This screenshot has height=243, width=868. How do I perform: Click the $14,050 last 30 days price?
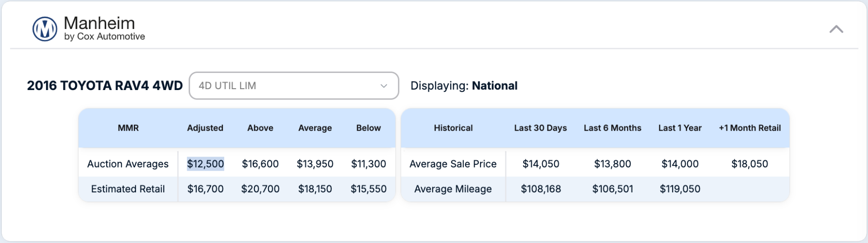click(541, 164)
